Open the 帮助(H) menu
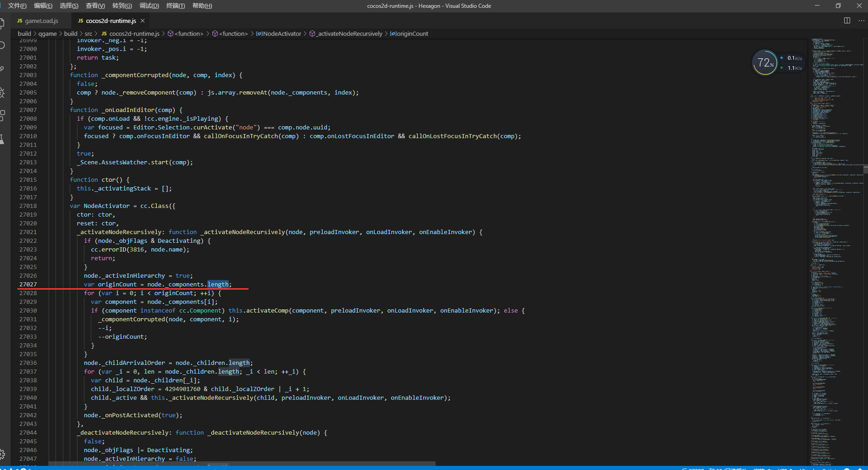This screenshot has width=868, height=470. pyautogui.click(x=202, y=6)
